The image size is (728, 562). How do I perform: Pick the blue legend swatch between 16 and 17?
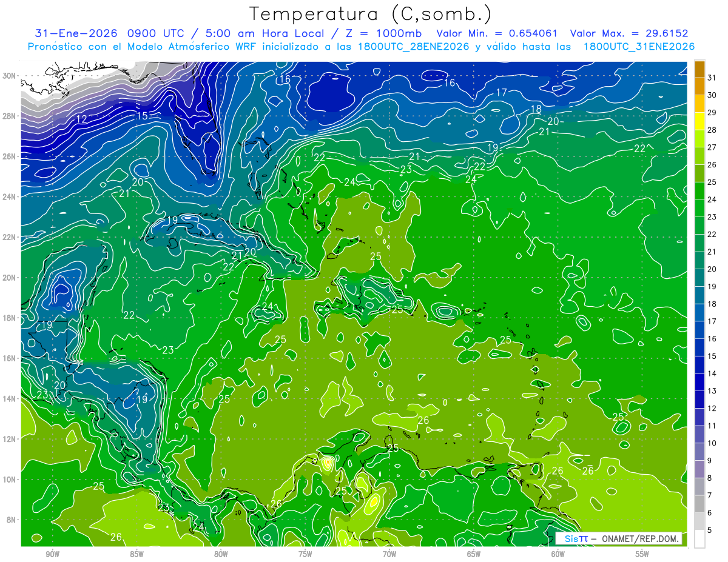699,330
